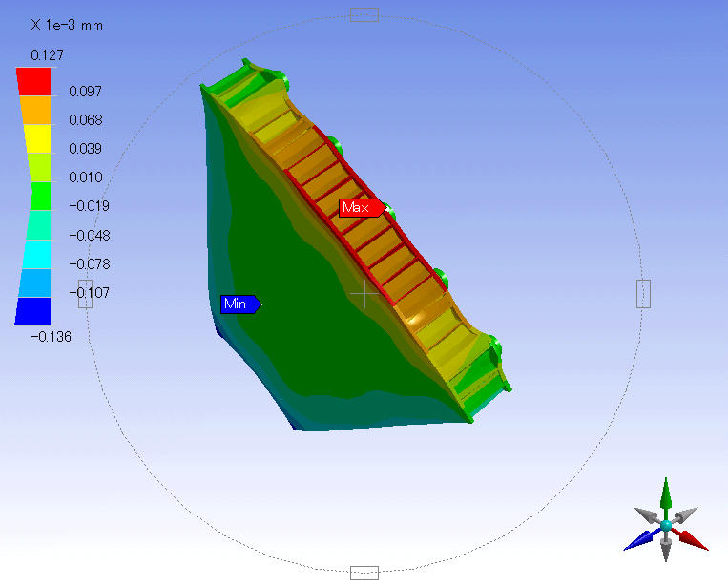
Task: Select the green legend band
Action: pyautogui.click(x=41, y=196)
